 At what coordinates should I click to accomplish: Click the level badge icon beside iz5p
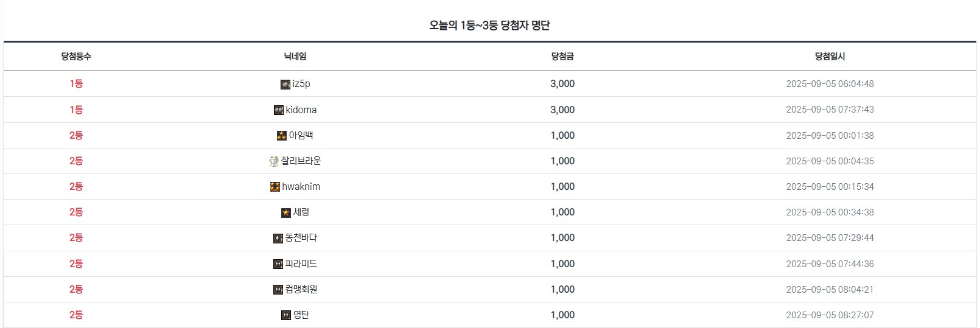285,84
